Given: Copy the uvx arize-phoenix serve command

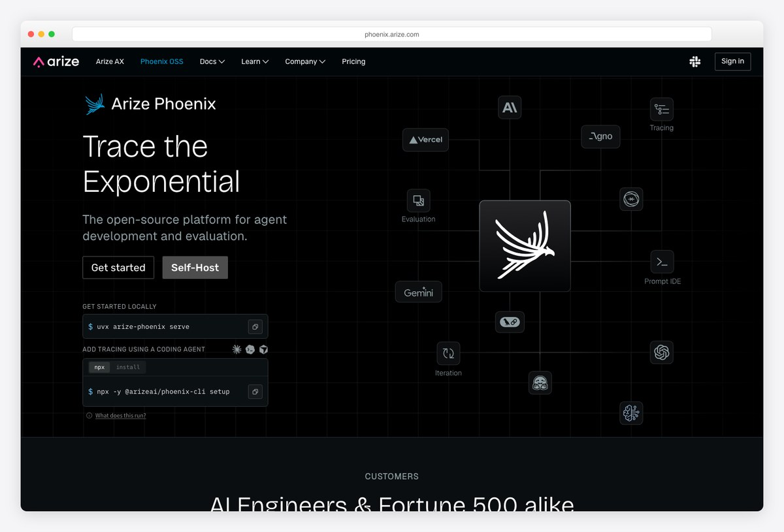Looking at the screenshot, I should point(255,326).
